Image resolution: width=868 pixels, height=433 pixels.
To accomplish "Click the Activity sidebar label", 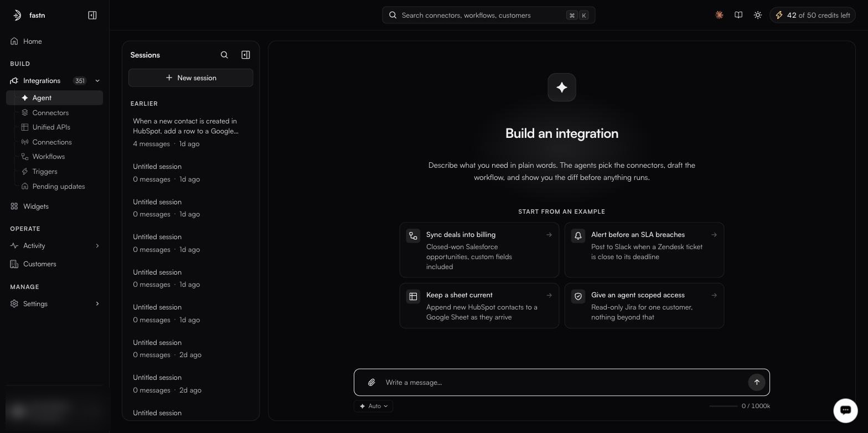I will point(34,245).
